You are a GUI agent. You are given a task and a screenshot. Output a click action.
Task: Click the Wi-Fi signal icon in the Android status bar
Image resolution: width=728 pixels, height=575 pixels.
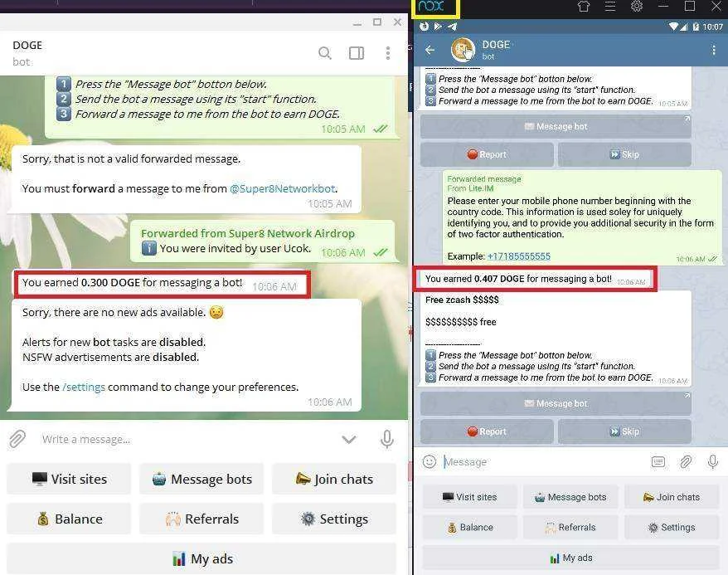click(673, 27)
